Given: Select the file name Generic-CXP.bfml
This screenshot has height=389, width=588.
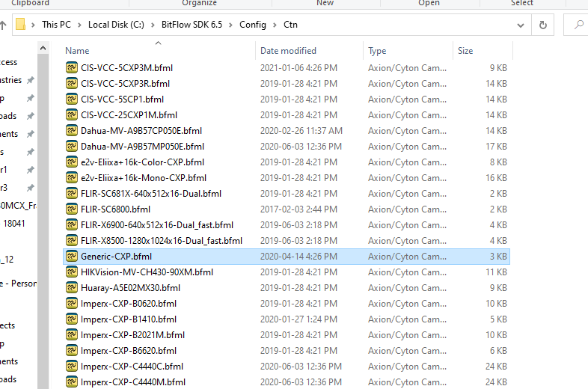Looking at the screenshot, I should 116,257.
